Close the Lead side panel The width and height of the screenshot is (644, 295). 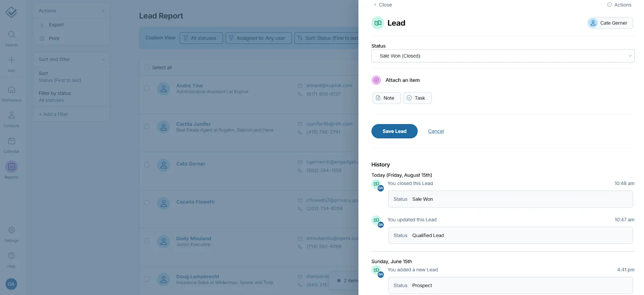[x=383, y=5]
